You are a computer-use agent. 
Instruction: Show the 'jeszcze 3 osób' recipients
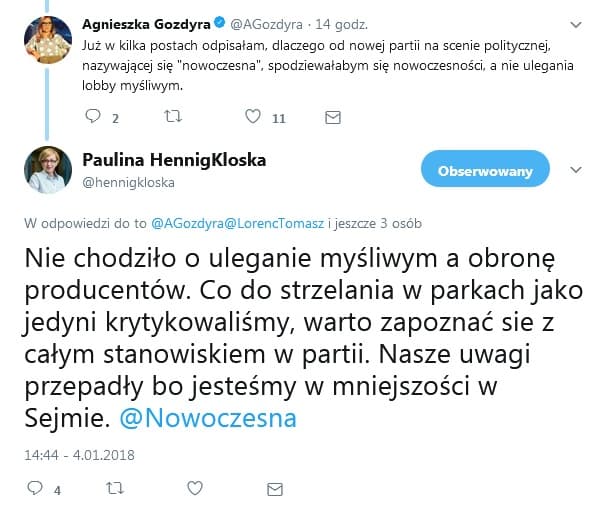click(378, 223)
